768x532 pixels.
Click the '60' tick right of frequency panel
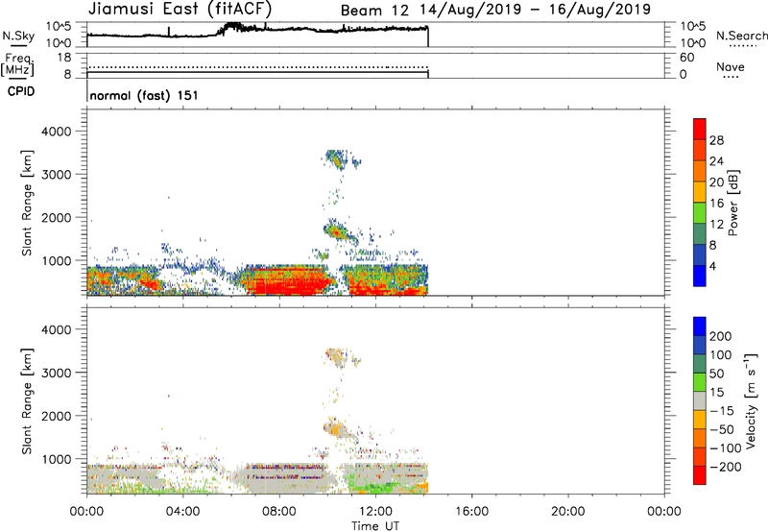686,58
